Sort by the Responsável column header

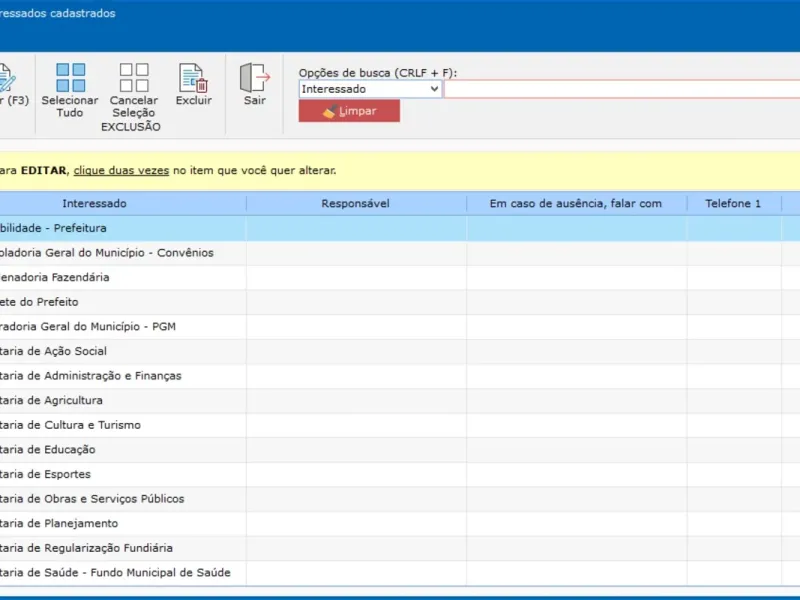coord(355,203)
